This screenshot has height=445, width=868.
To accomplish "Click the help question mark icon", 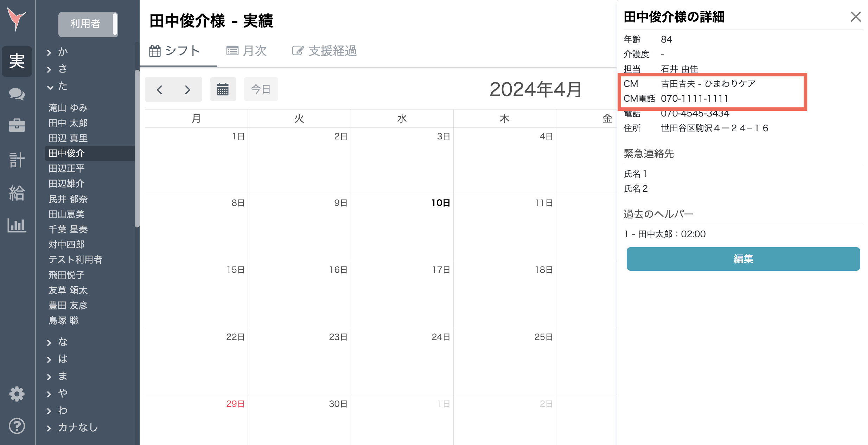I will click(17, 426).
